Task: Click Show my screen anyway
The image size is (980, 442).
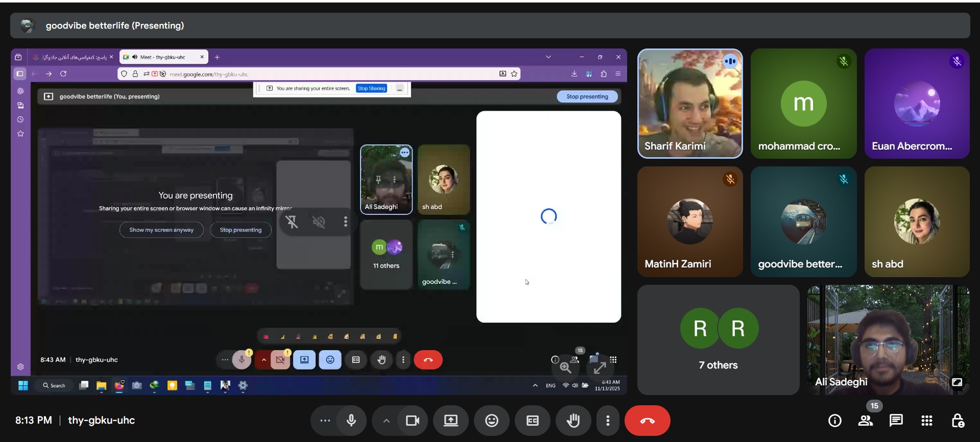Action: point(161,230)
